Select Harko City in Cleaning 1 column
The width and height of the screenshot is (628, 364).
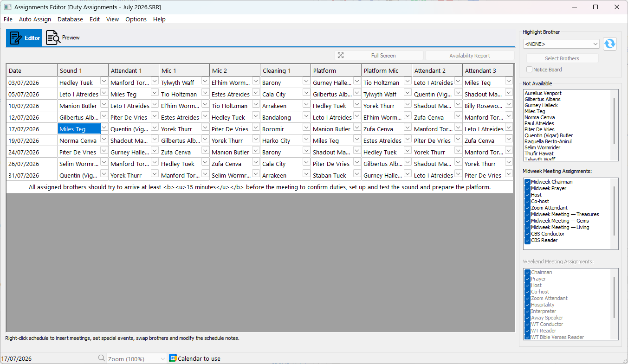[x=281, y=140]
